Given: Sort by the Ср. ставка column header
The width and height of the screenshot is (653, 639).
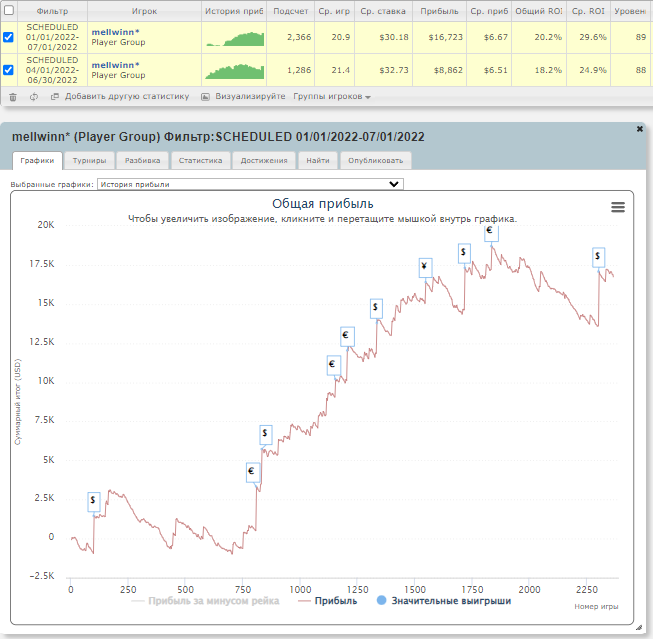Looking at the screenshot, I should [383, 11].
